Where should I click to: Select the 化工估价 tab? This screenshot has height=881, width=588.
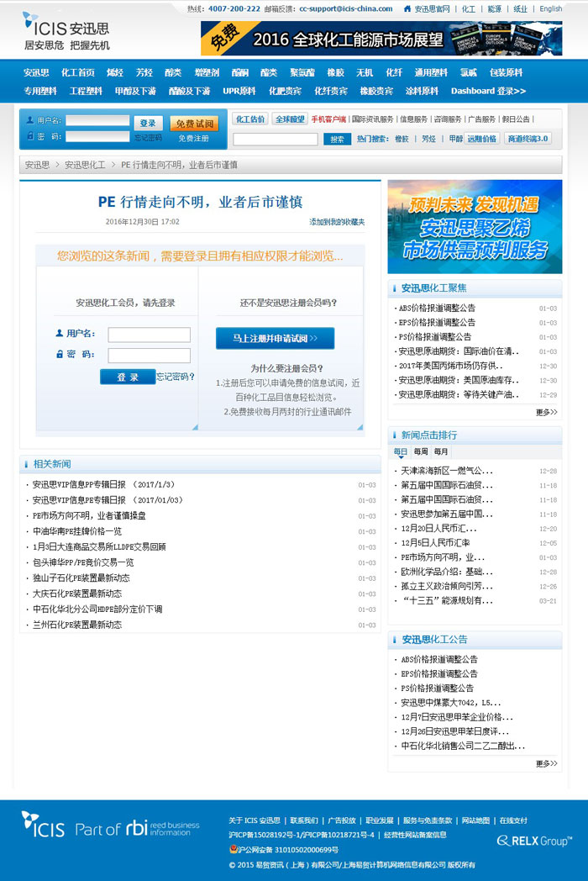[250, 119]
